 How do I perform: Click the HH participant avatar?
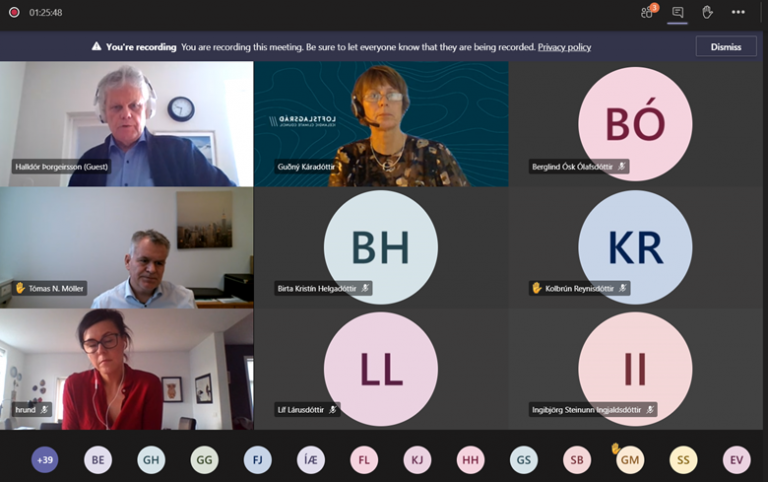[470, 459]
